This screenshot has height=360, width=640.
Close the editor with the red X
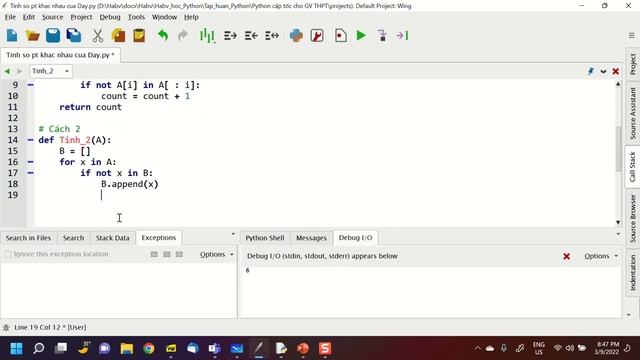click(616, 71)
